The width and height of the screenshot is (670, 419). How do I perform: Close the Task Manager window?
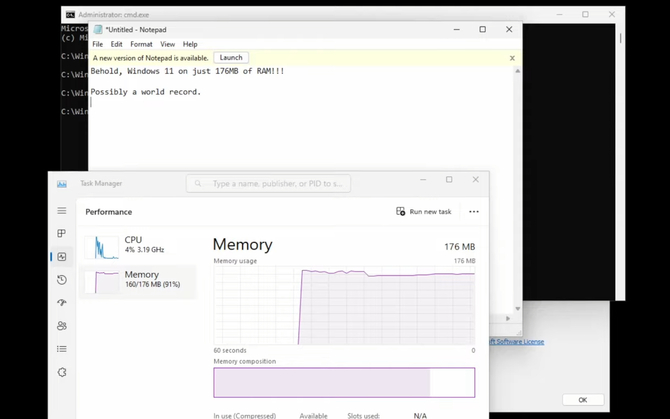(x=476, y=179)
